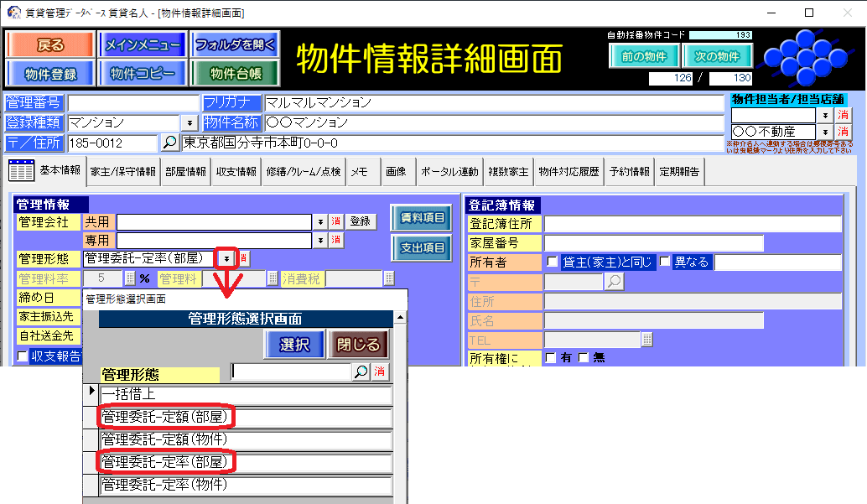Expand the 管理形態 dropdown arrow
The image size is (867, 504).
226,259
